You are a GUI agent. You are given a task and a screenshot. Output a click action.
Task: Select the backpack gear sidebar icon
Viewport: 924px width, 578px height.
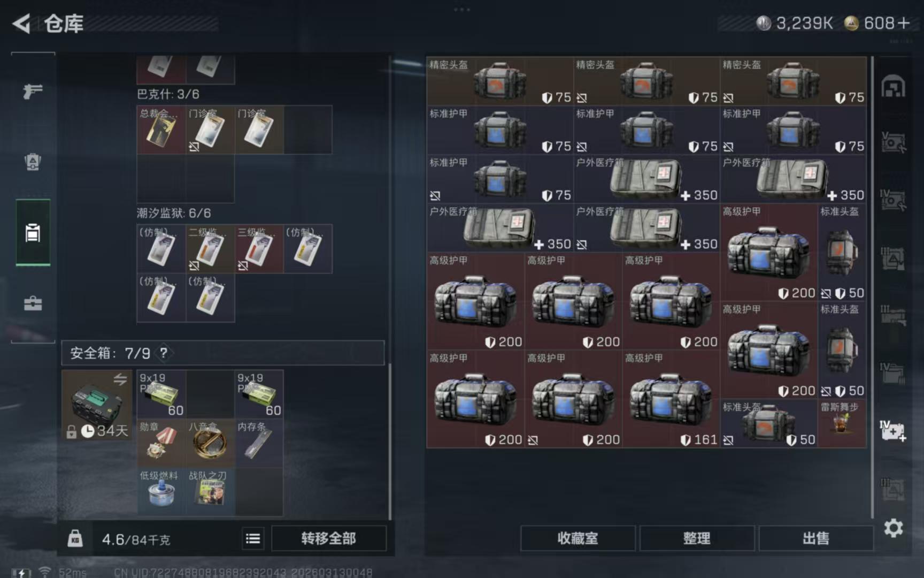33,162
